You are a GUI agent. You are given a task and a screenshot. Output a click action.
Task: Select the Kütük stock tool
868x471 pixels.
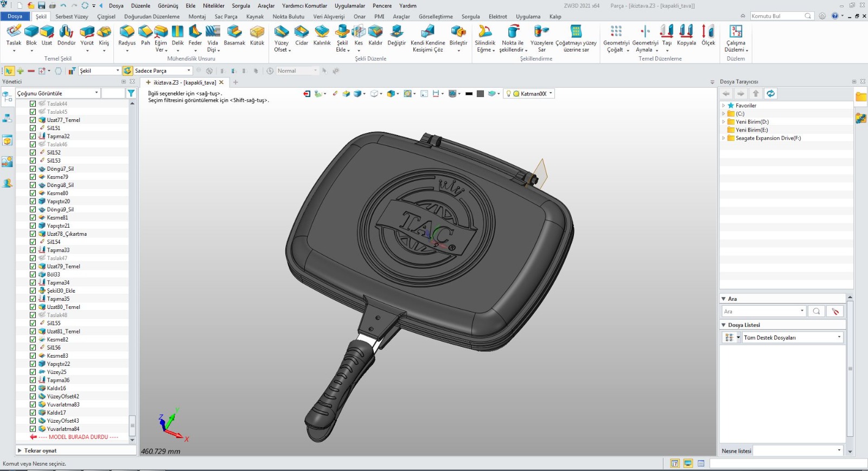[x=257, y=35]
